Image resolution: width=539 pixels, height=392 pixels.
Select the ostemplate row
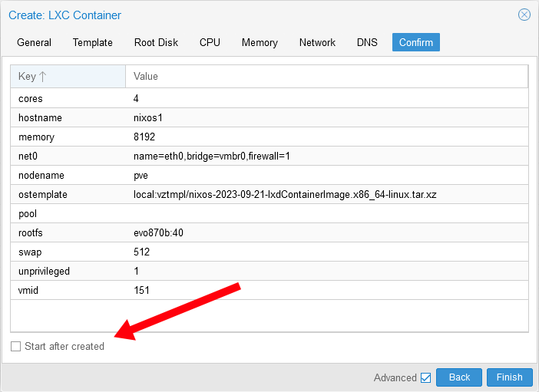point(269,195)
